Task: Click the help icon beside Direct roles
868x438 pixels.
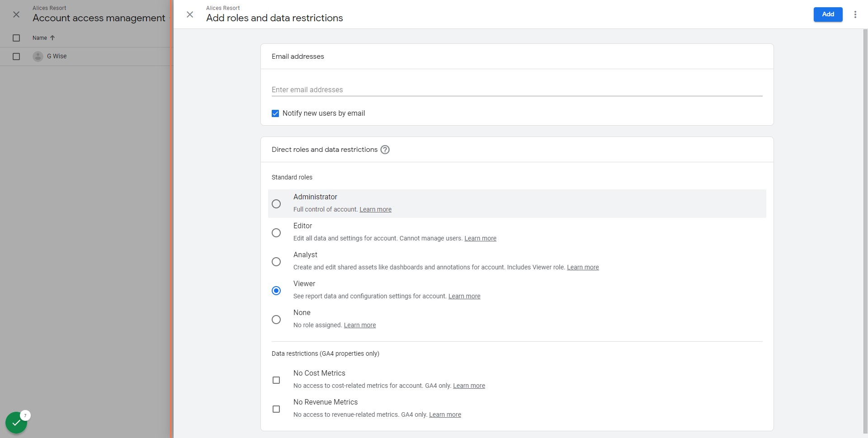Action: point(385,150)
